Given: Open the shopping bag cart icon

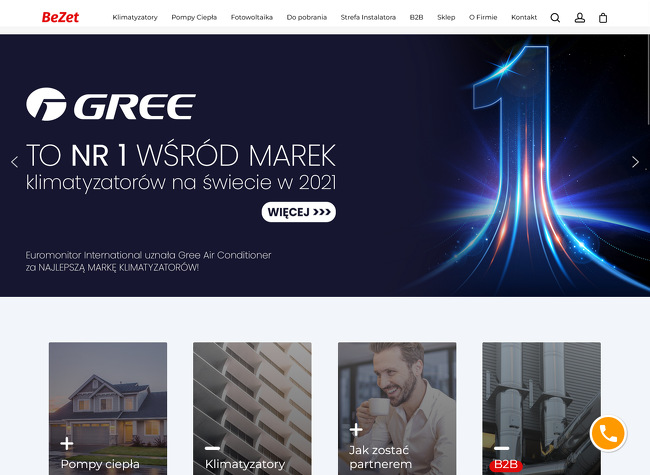Looking at the screenshot, I should pyautogui.click(x=603, y=18).
